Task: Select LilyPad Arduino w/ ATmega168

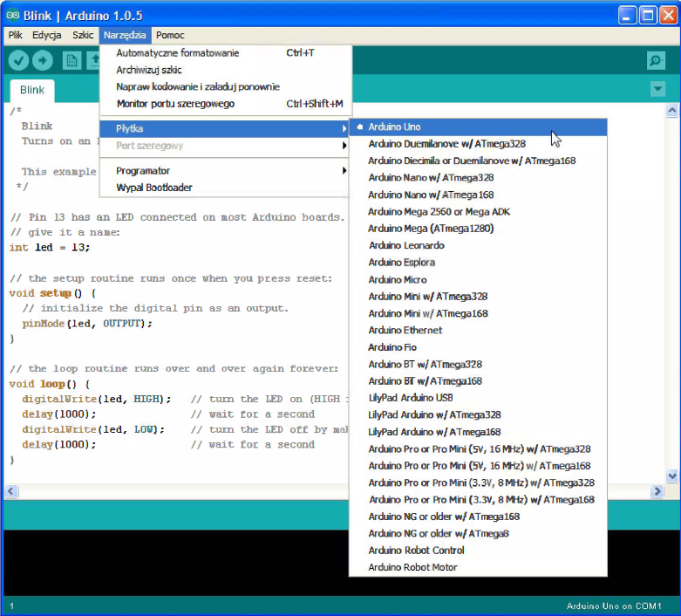Action: point(478,432)
